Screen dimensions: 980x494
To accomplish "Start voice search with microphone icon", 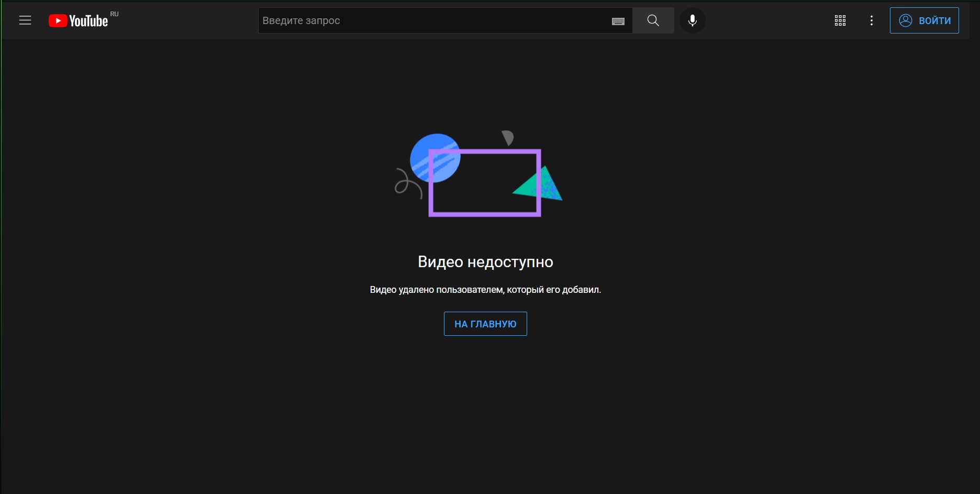I will [692, 20].
